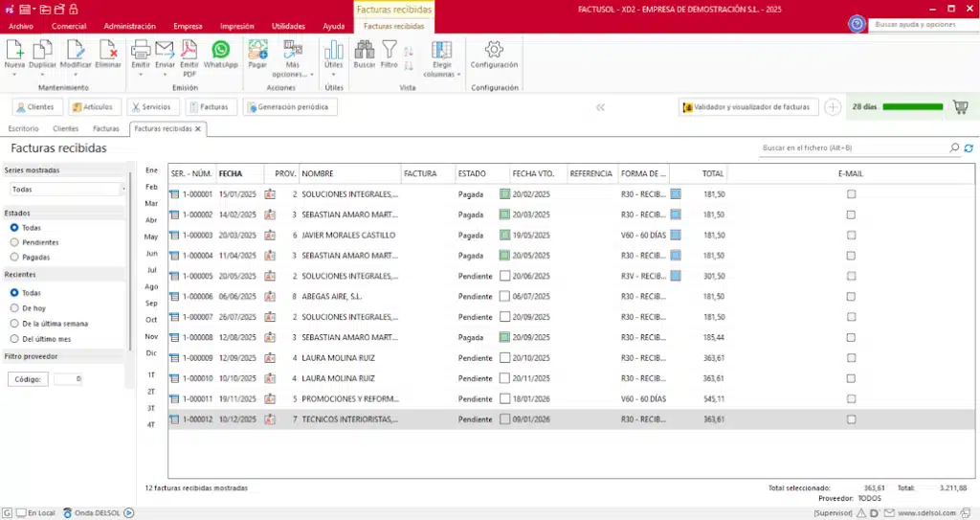Click the mail icon in status bar
This screenshot has height=520, width=980.
point(889,513)
